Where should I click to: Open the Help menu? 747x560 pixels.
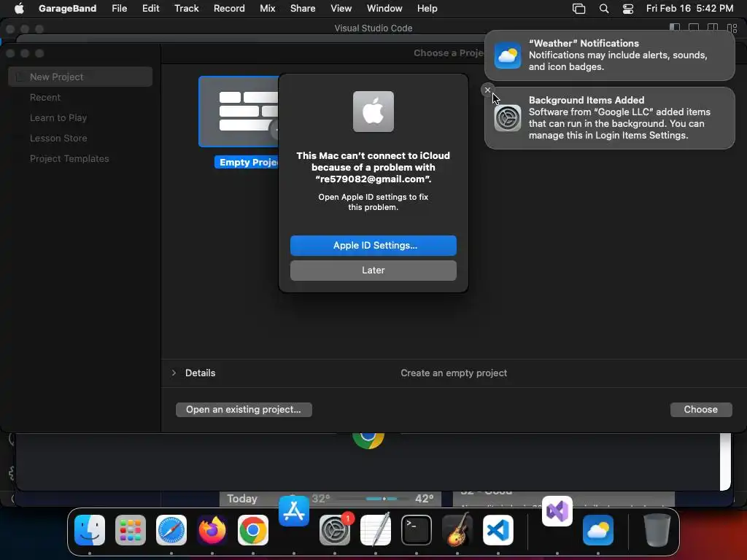click(x=427, y=8)
